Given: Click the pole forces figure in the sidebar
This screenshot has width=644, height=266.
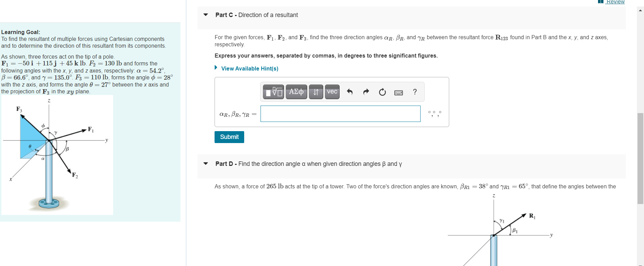Looking at the screenshot, I should tap(57, 155).
